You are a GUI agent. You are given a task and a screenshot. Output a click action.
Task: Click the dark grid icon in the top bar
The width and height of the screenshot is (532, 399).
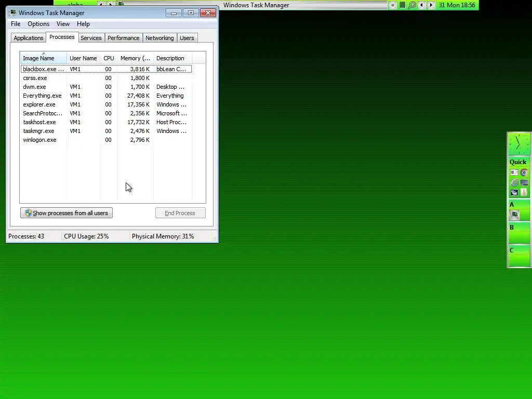(x=403, y=5)
